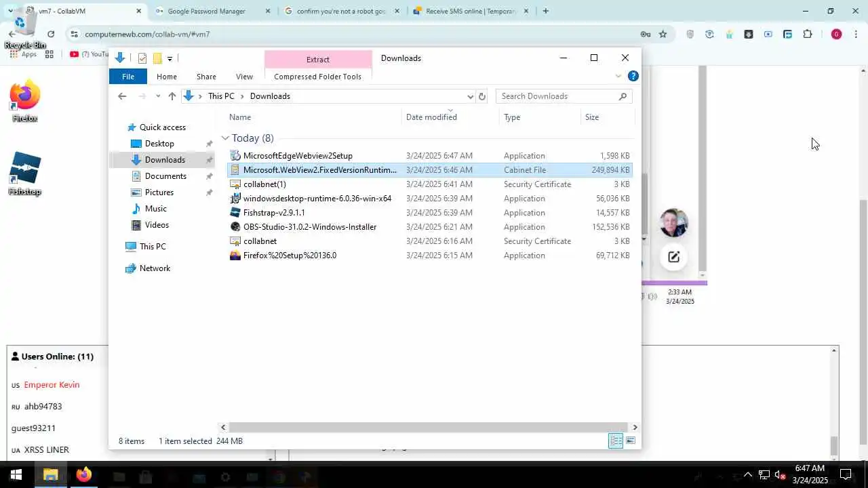Click the muted volume tray icon
Viewport: 868px width, 488px height.
tap(780, 475)
